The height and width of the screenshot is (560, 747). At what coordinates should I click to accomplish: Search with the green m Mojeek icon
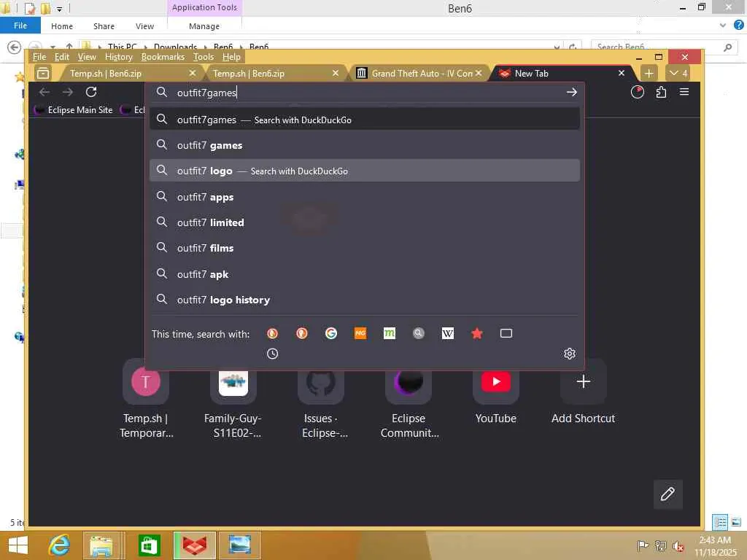[390, 333]
